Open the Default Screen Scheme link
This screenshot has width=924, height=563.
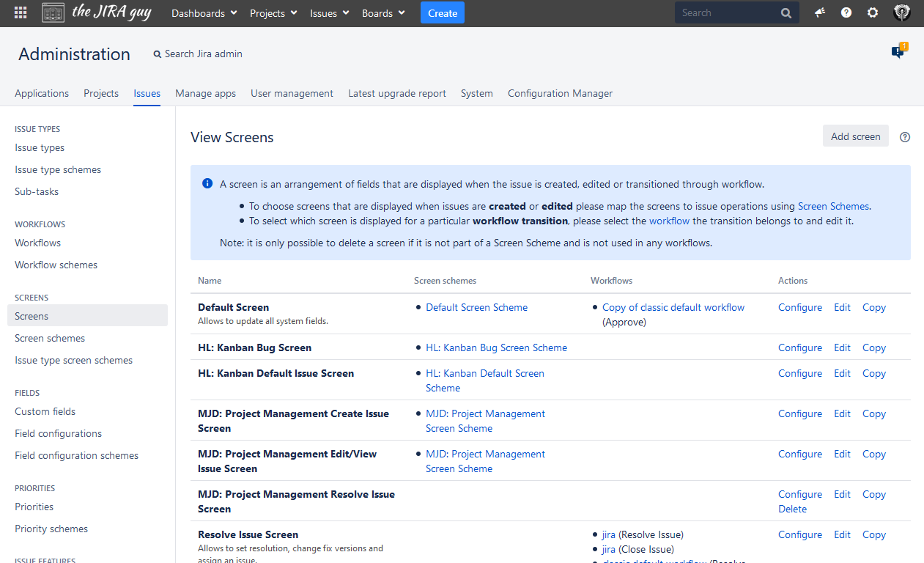476,307
